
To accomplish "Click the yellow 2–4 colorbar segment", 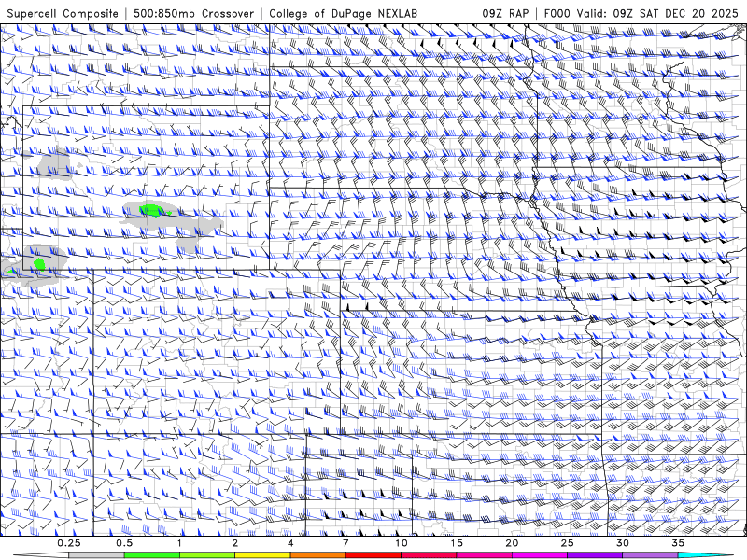I will (262, 555).
